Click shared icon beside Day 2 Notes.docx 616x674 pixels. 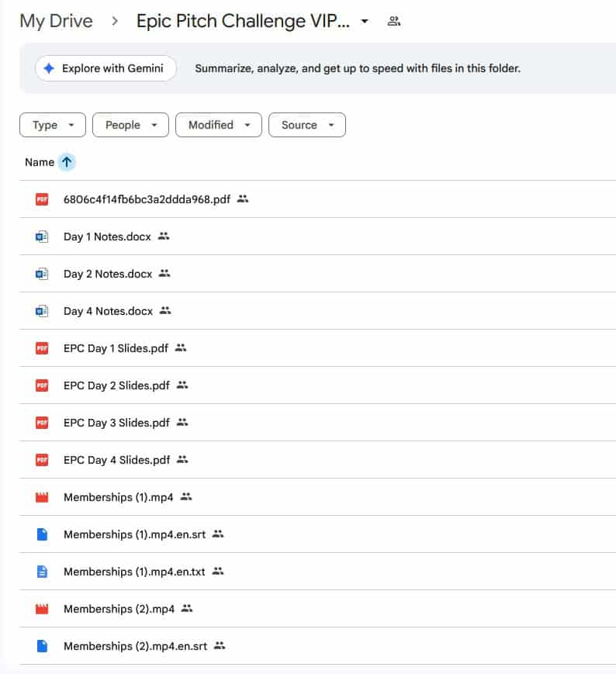coord(164,273)
